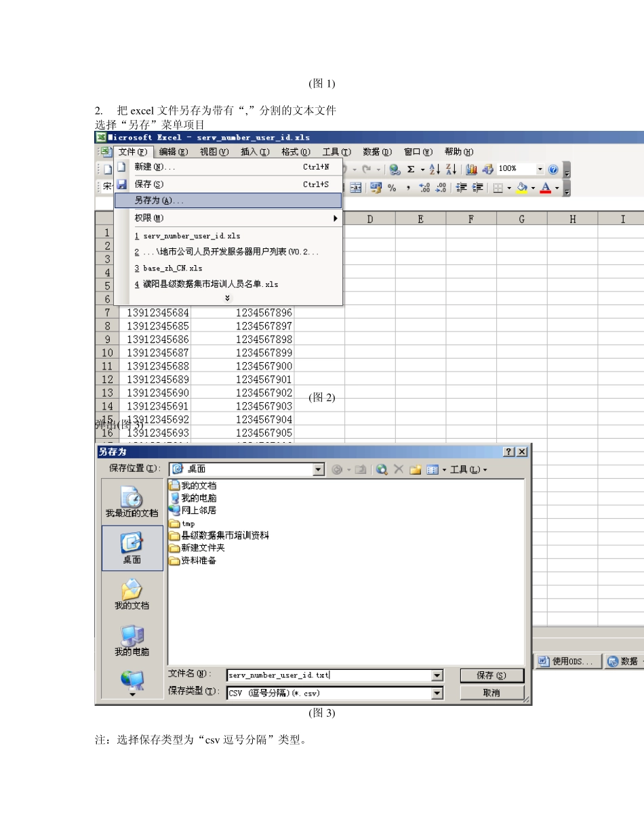Select the 资料准备 folder
The image size is (644, 834).
pyautogui.click(x=193, y=561)
